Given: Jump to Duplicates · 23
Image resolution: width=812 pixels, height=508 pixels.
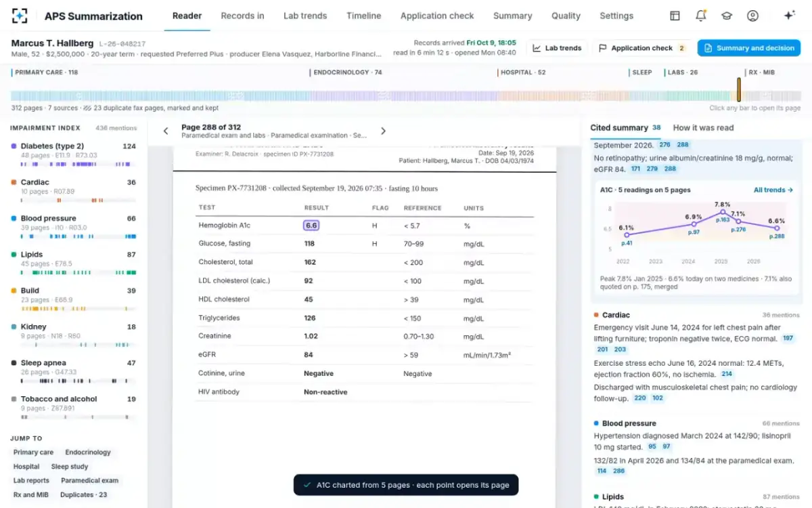Looking at the screenshot, I should point(83,495).
